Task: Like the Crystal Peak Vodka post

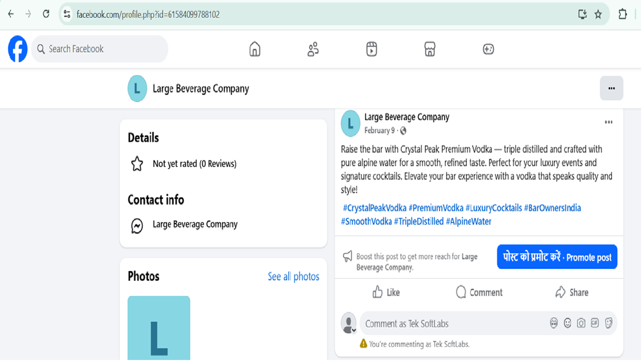Action: coord(386,292)
